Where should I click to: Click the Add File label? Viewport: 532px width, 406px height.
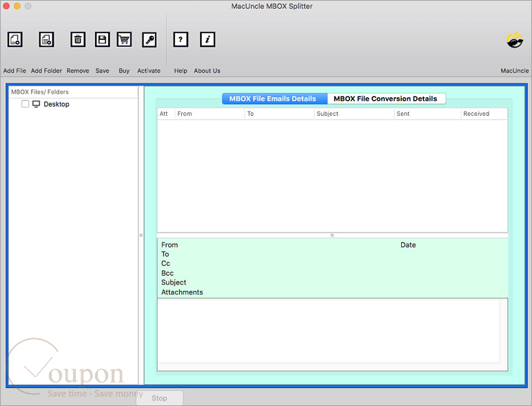(14, 70)
